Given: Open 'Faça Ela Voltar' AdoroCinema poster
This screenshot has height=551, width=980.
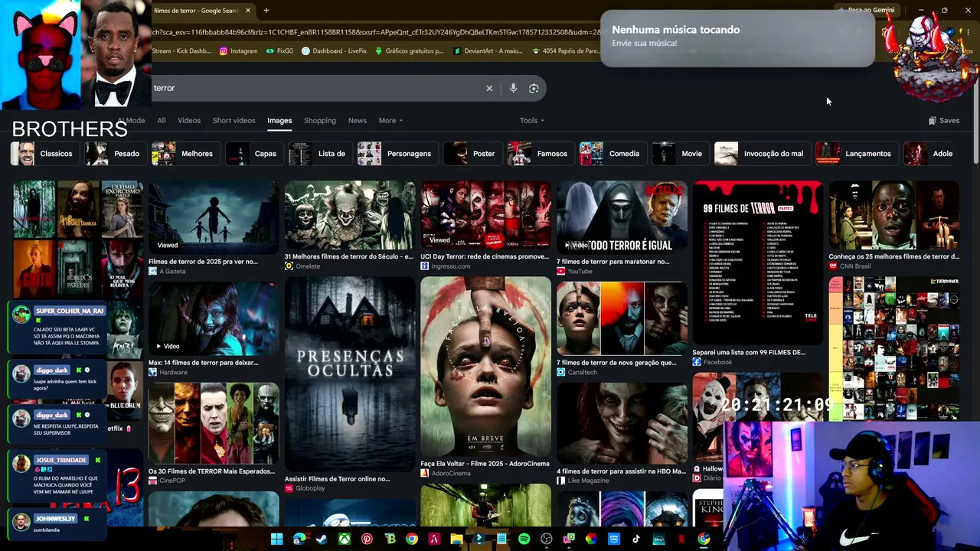Looking at the screenshot, I should pos(485,366).
